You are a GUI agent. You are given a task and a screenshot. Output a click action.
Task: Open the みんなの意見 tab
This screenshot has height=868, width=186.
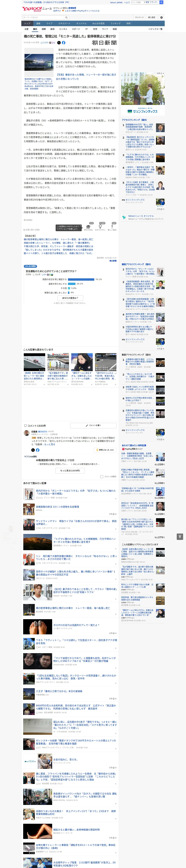click(98, 23)
